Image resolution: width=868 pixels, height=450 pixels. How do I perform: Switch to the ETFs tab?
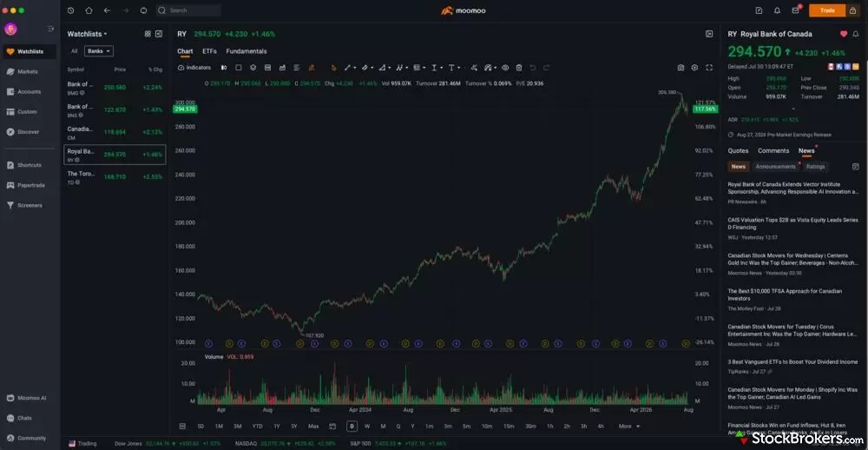(209, 51)
